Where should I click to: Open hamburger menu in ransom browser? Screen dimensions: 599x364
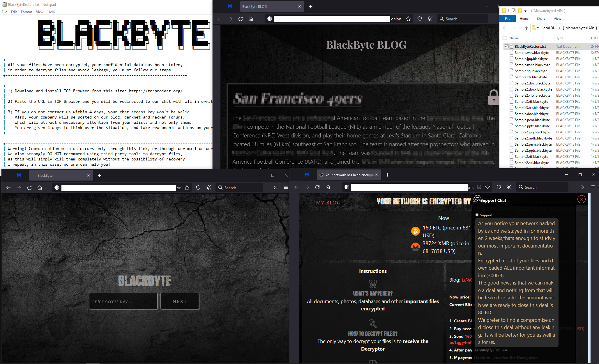[593, 187]
